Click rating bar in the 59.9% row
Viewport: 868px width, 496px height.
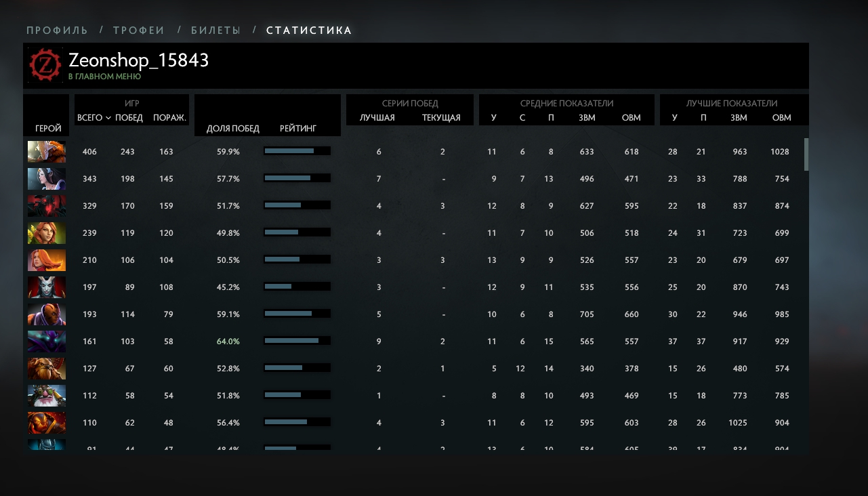tap(297, 151)
